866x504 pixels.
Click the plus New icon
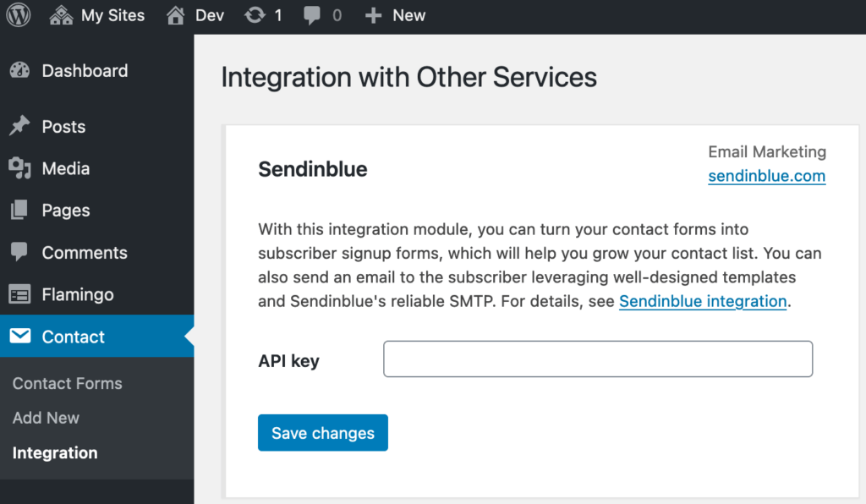coord(373,15)
